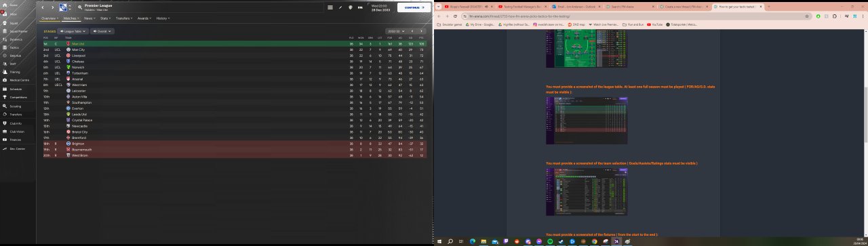Open Staff in the sidebar

[x=13, y=64]
